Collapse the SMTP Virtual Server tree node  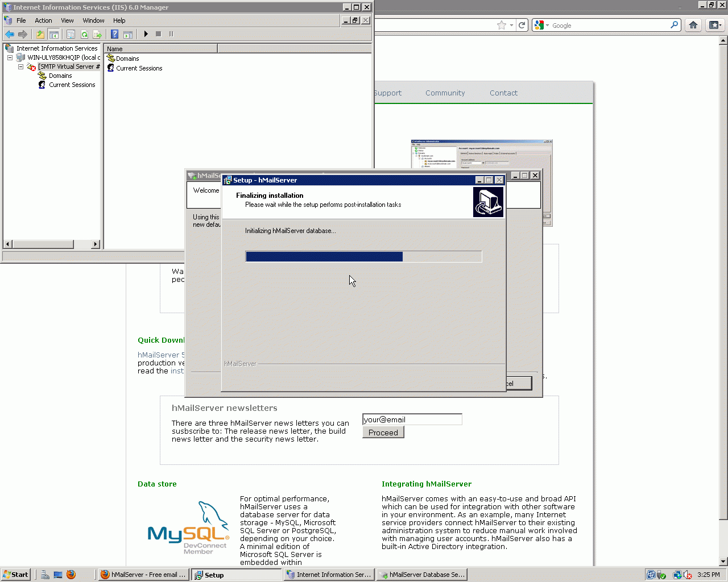pos(20,66)
